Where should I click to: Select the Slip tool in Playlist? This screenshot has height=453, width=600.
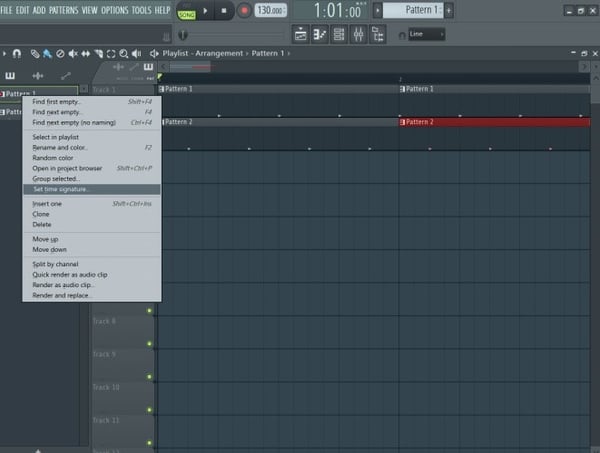(x=86, y=54)
